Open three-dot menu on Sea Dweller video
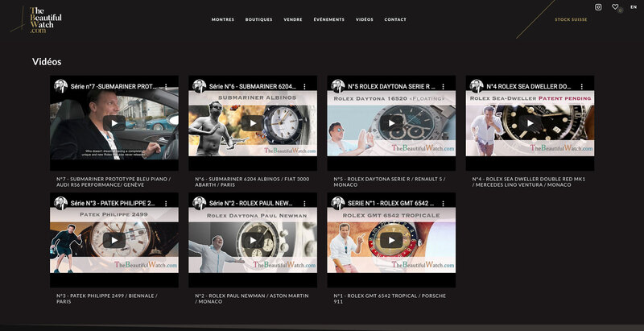The width and height of the screenshot is (644, 331). click(582, 86)
